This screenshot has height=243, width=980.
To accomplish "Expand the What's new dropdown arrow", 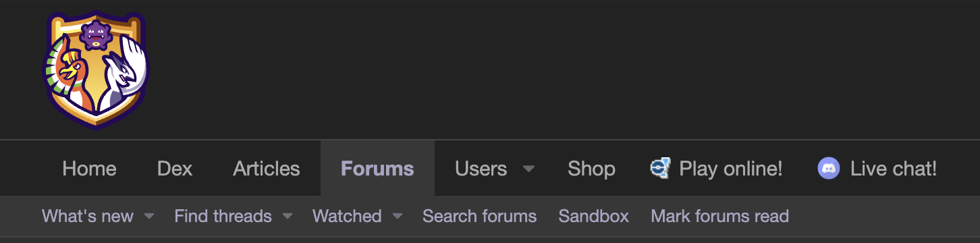I will (149, 216).
